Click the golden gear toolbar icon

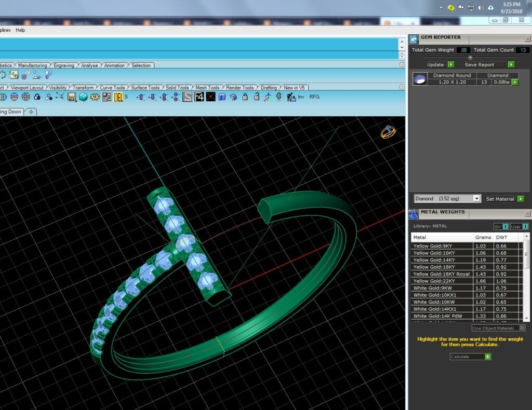95,97
